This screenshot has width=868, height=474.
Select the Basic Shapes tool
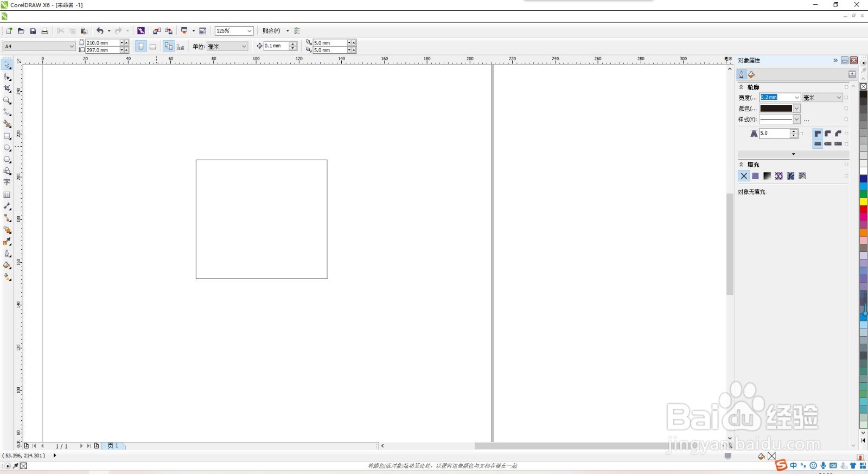click(x=7, y=171)
